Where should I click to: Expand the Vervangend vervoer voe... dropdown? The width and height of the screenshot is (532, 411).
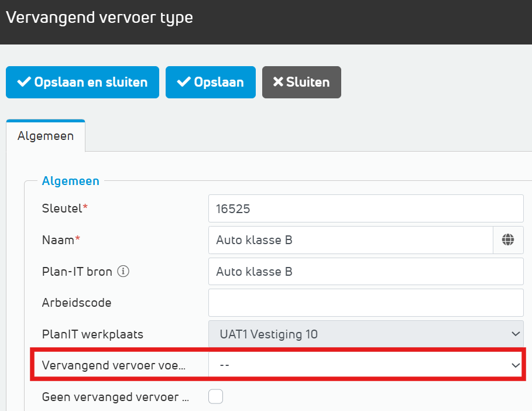coord(366,365)
